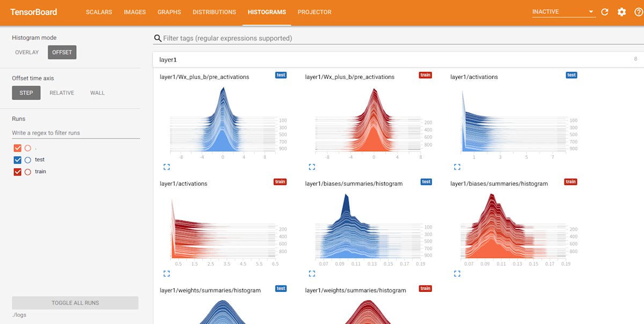This screenshot has height=324, width=644.
Task: Open the SCALARS tab
Action: (x=99, y=12)
